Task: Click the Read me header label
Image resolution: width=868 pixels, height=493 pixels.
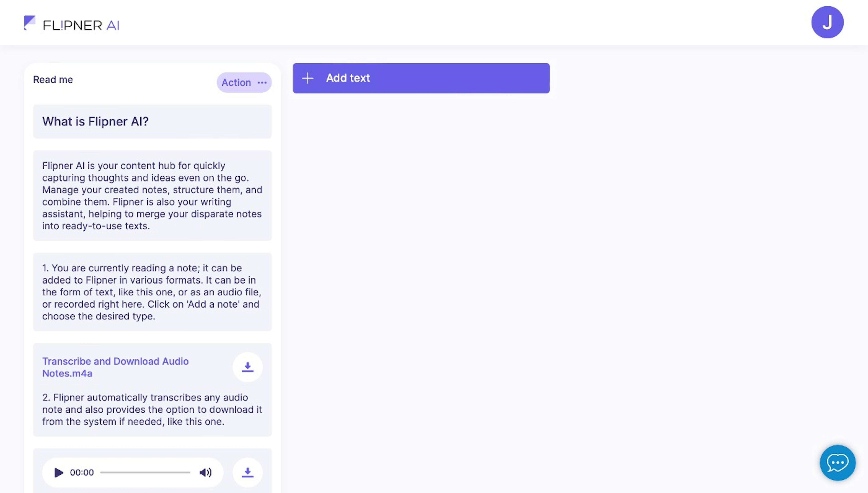Action: (53, 79)
